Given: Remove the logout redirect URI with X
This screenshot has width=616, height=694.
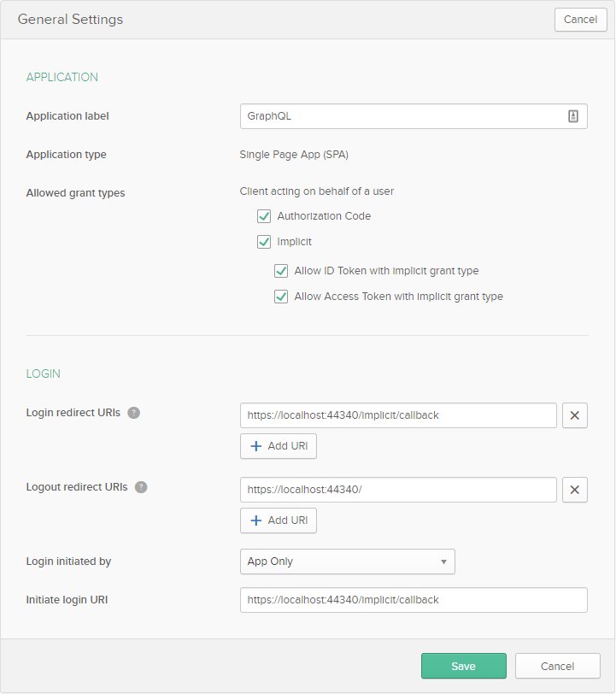Looking at the screenshot, I should point(574,490).
